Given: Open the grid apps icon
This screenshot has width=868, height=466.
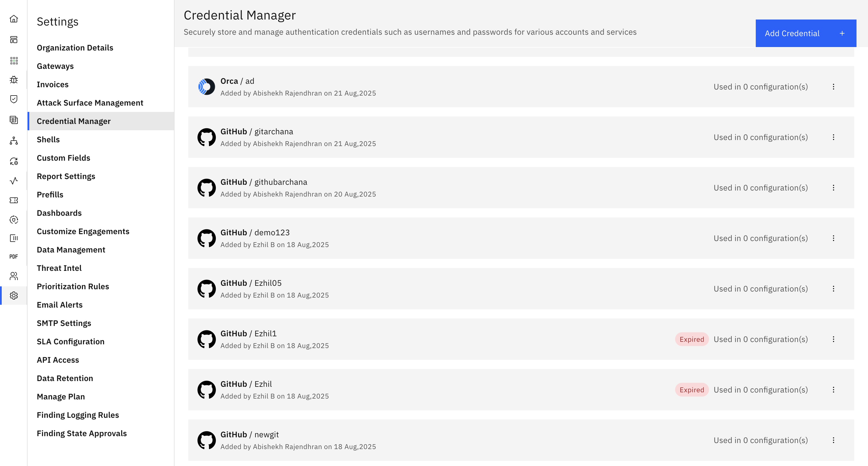Looking at the screenshot, I should 14,61.
